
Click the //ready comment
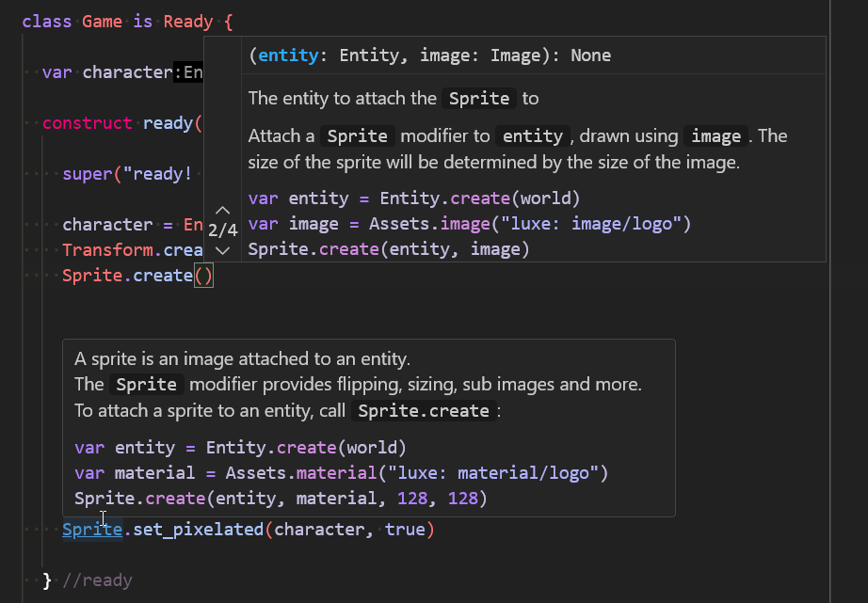coord(97,580)
